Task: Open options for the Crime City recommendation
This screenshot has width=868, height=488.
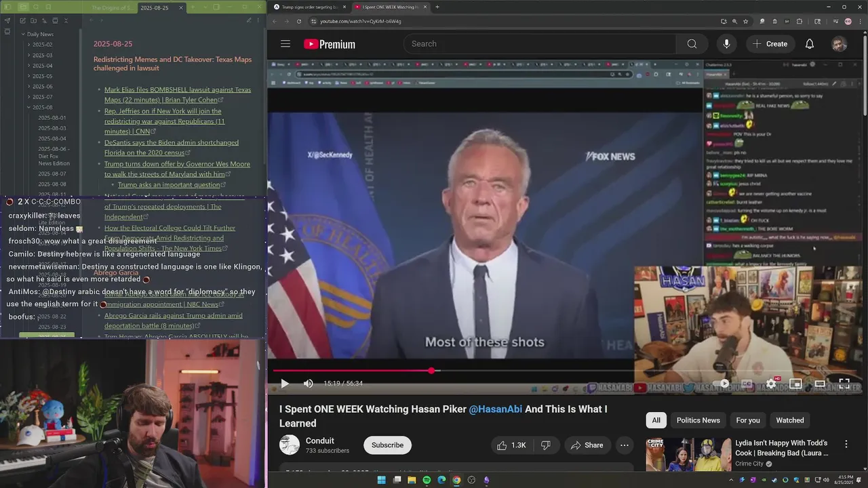Action: click(846, 444)
